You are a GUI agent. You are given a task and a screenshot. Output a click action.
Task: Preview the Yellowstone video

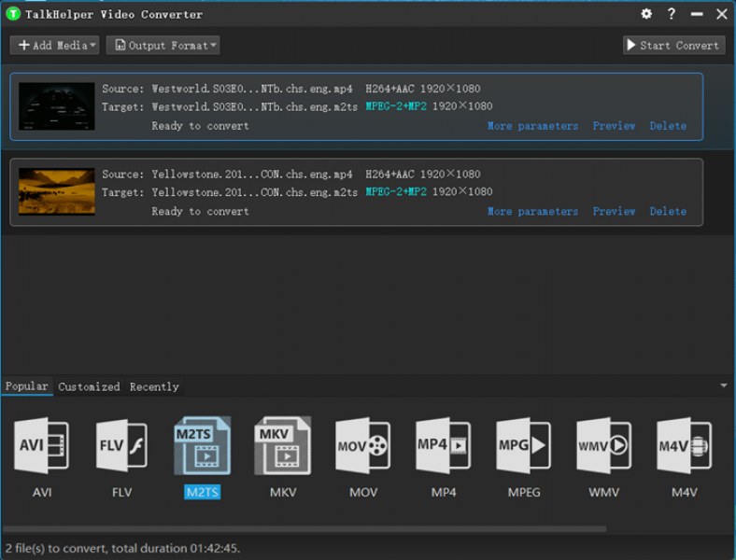[x=614, y=212]
